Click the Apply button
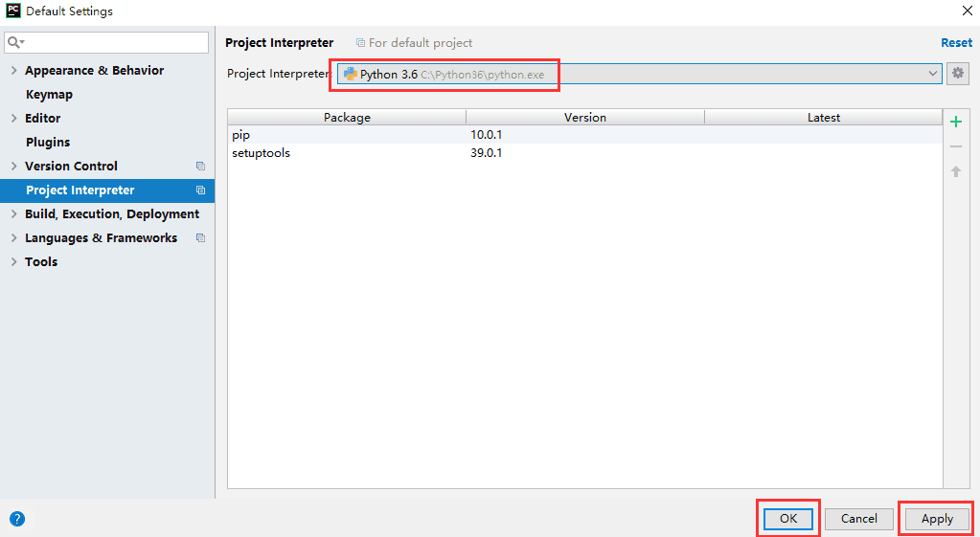The image size is (980, 537). pos(937,518)
